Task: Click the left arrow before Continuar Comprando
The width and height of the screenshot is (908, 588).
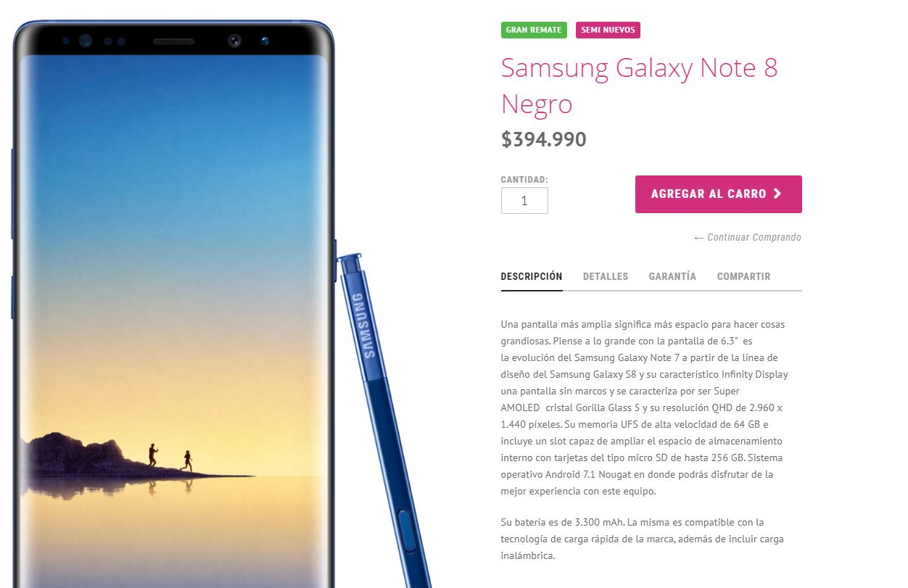Action: click(x=699, y=238)
